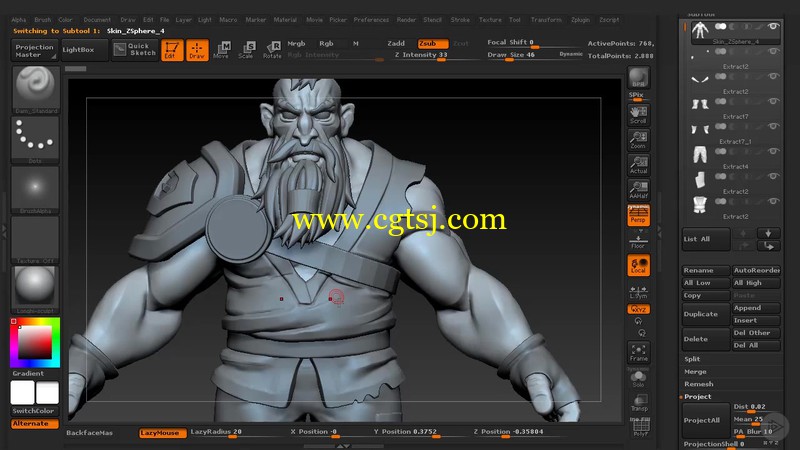Image resolution: width=800 pixels, height=450 pixels.
Task: Click the Zoom canvas icon
Action: click(638, 140)
